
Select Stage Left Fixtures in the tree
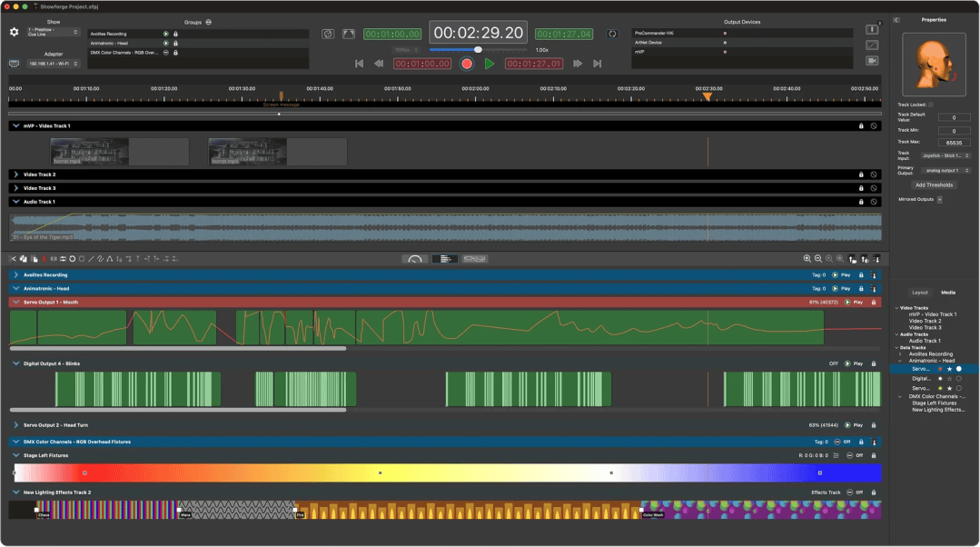[x=934, y=403]
